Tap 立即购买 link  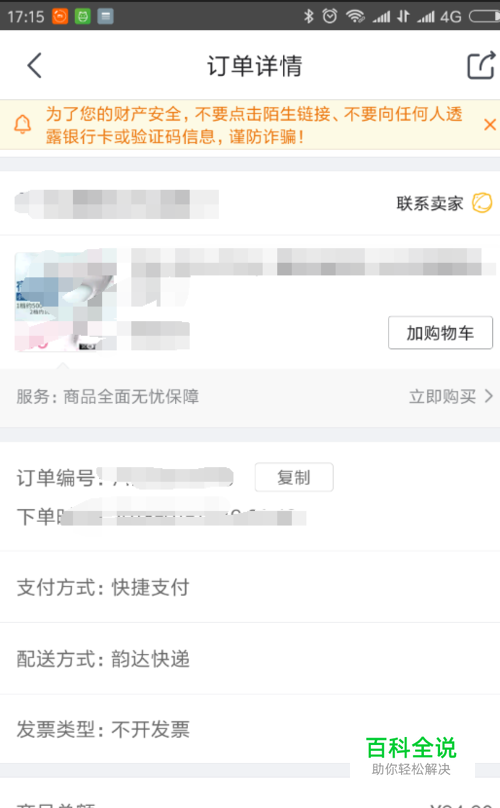tap(442, 396)
